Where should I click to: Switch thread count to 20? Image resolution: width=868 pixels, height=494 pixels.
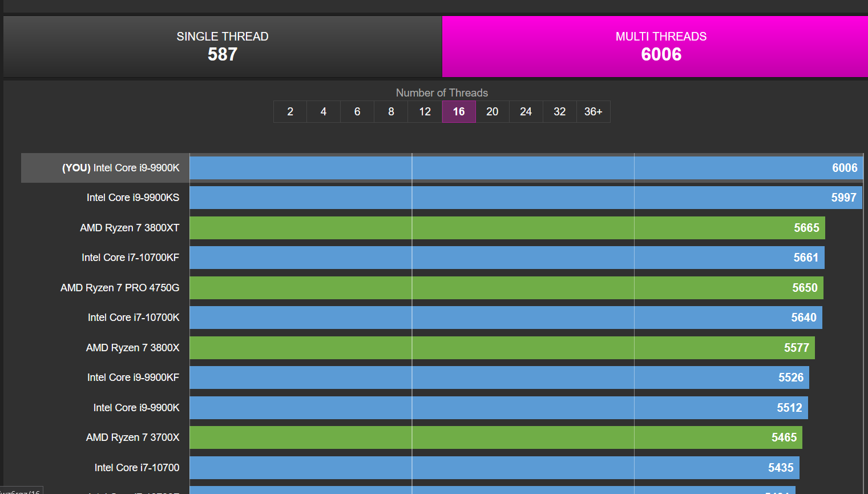492,112
